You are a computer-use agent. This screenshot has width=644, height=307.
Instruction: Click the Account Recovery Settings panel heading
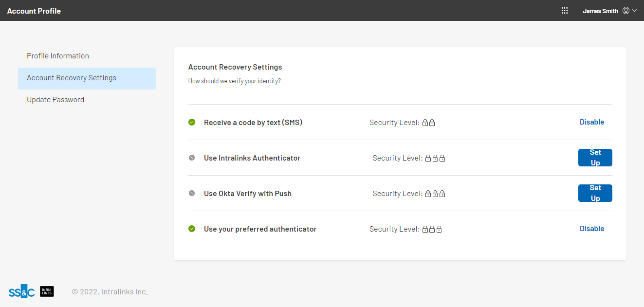pyautogui.click(x=235, y=67)
